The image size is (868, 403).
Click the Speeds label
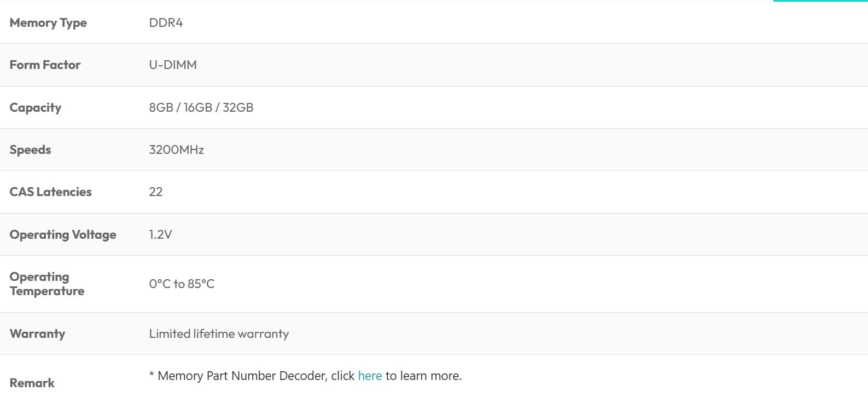(x=30, y=150)
